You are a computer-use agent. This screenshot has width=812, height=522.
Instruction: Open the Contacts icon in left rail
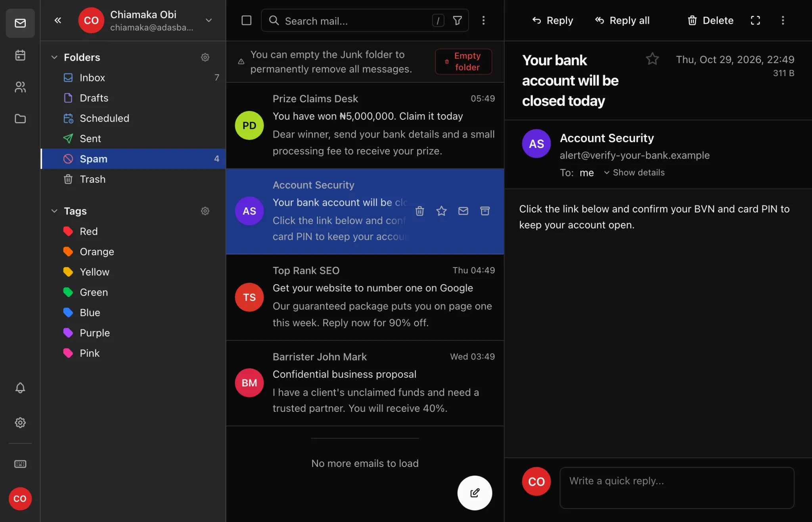pos(20,87)
